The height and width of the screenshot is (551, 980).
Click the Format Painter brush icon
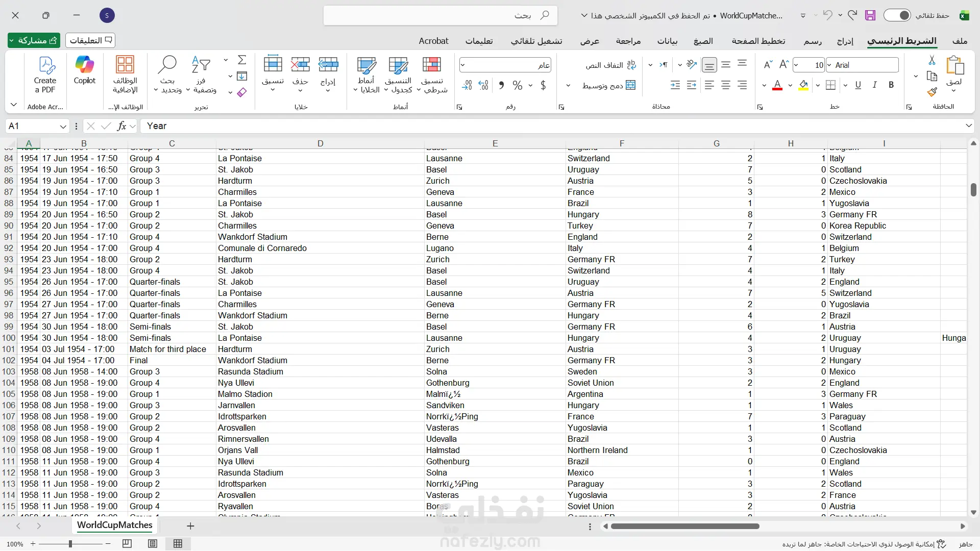(932, 92)
